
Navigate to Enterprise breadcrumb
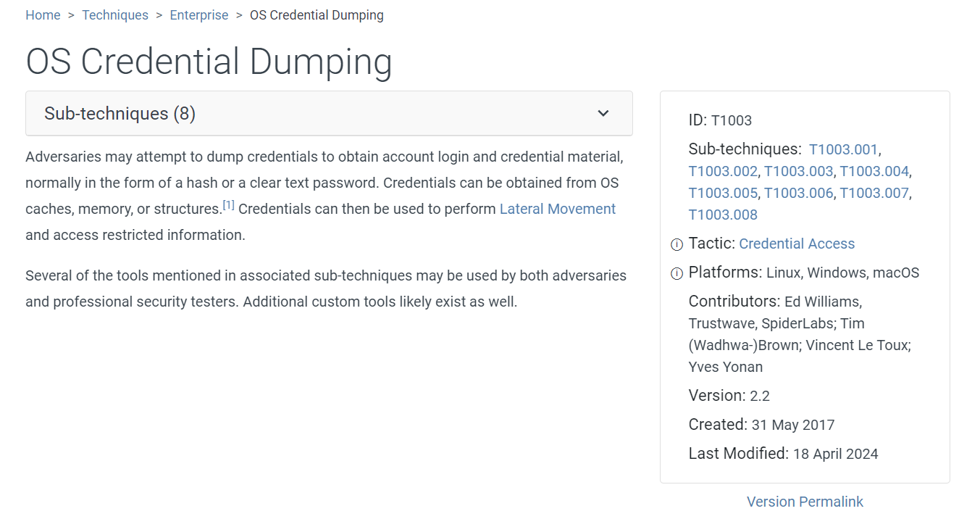[199, 15]
